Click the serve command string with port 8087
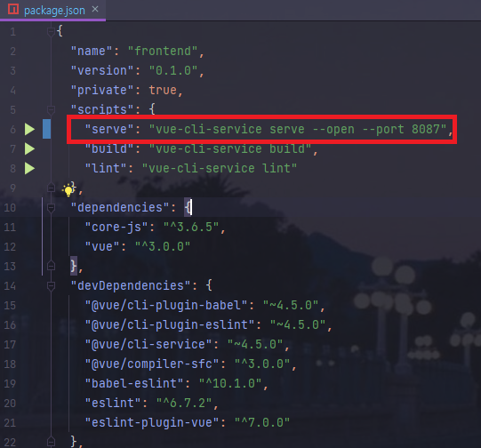The image size is (481, 448). (x=298, y=129)
